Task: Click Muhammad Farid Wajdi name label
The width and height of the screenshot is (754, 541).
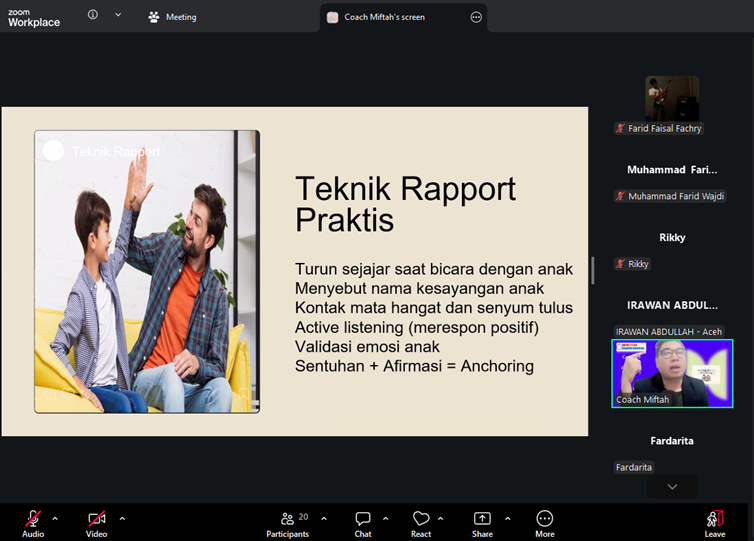Action: tap(670, 196)
